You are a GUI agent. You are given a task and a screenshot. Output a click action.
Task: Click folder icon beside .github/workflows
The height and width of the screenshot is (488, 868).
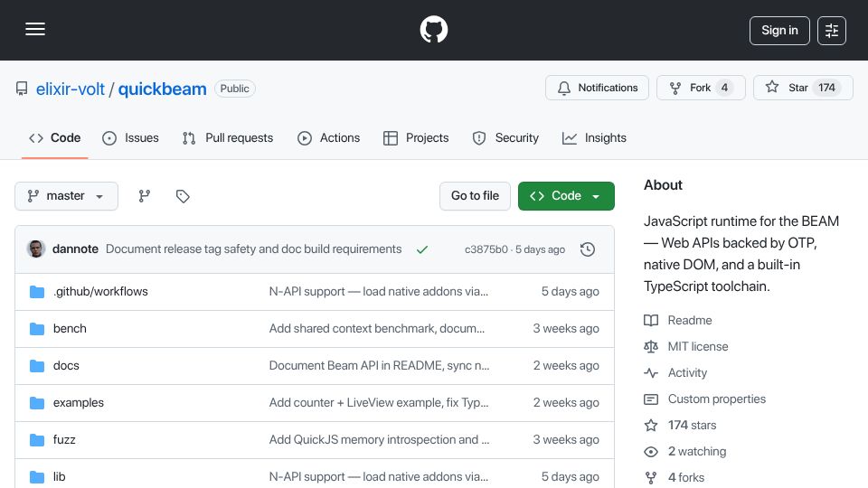click(37, 292)
